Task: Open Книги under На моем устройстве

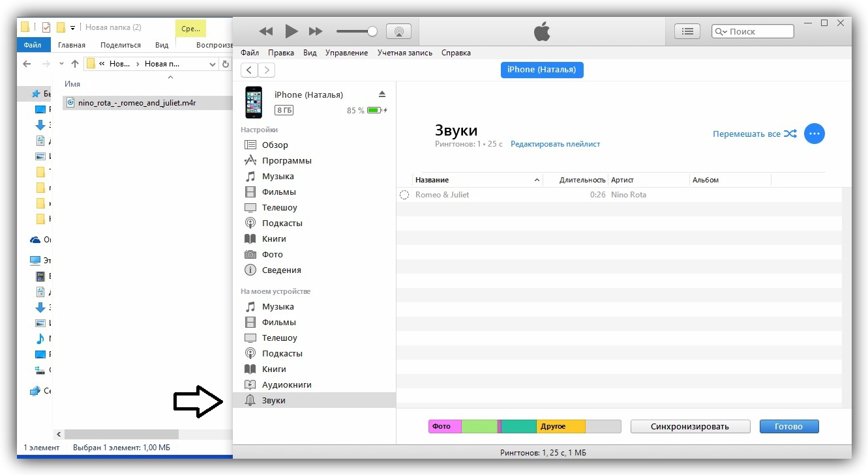Action: click(314, 369)
